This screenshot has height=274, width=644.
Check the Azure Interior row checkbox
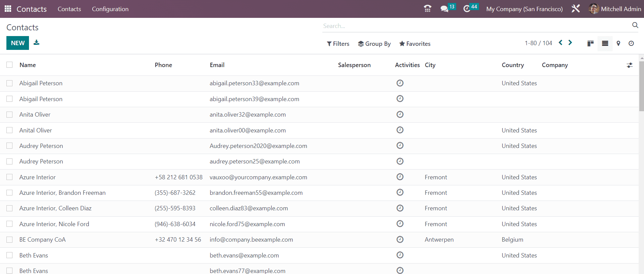coord(9,177)
